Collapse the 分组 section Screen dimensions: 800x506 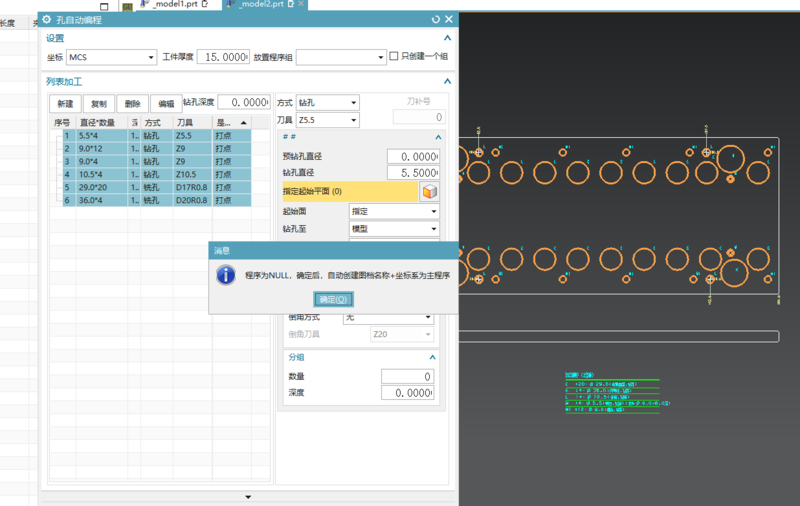pos(433,357)
